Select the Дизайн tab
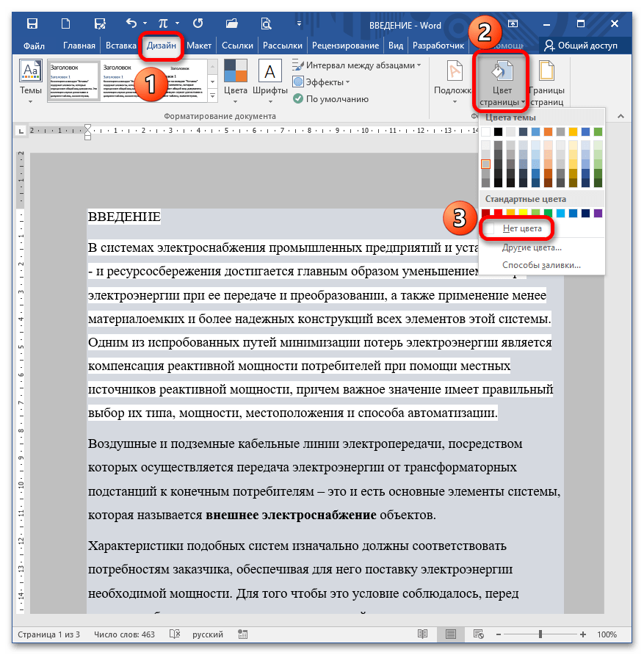 coord(162,46)
